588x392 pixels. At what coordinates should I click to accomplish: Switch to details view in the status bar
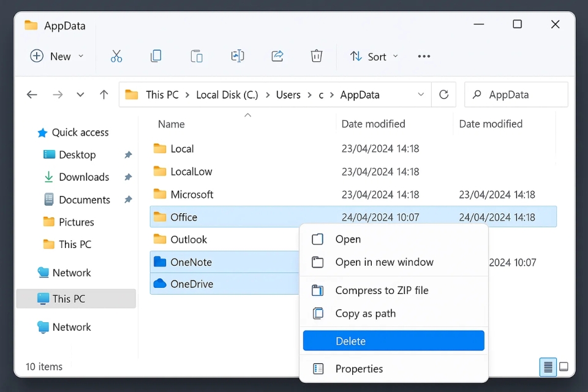tap(548, 366)
